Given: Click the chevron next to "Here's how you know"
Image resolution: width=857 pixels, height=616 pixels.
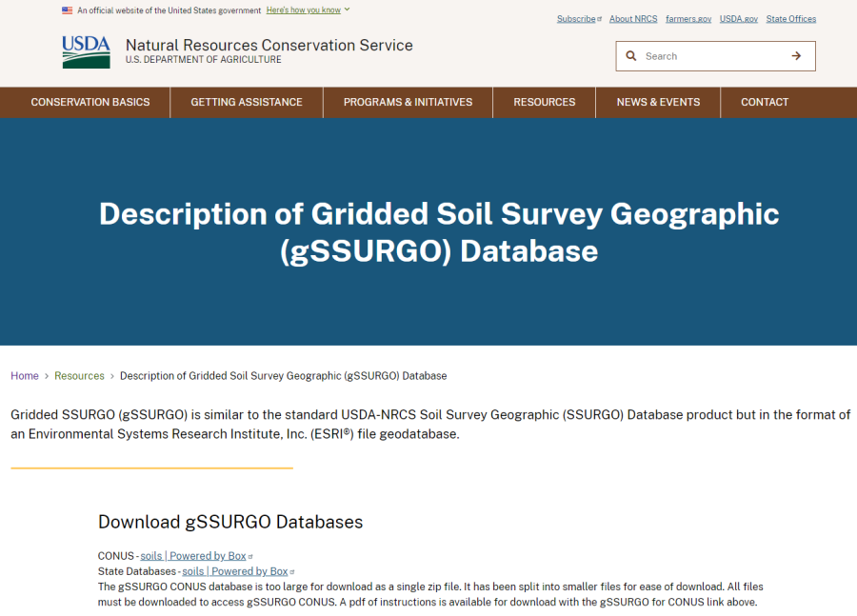Looking at the screenshot, I should click(348, 10).
